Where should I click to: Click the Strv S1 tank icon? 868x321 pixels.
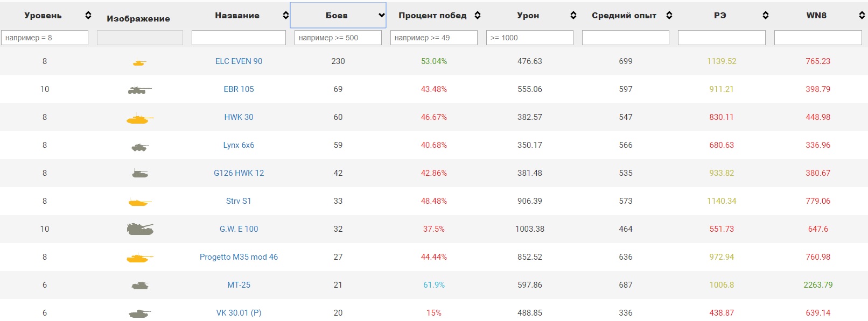[140, 202]
